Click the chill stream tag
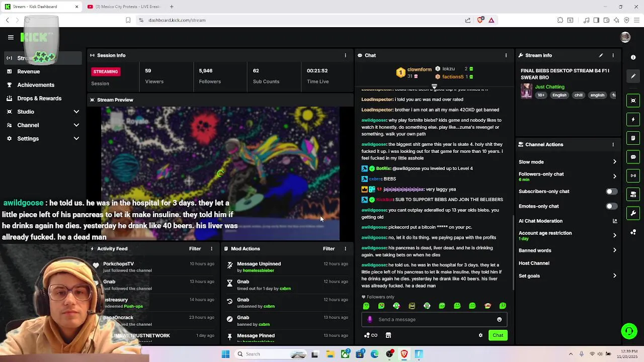 point(578,95)
